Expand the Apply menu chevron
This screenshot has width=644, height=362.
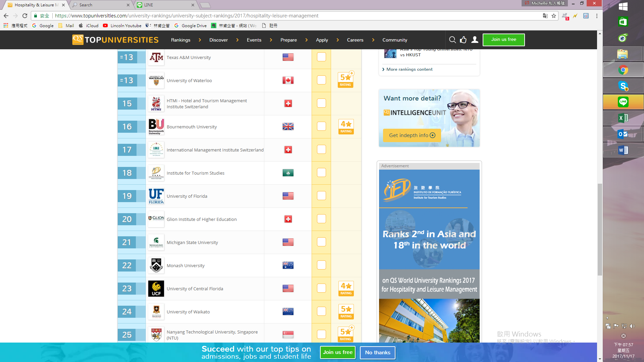[338, 40]
